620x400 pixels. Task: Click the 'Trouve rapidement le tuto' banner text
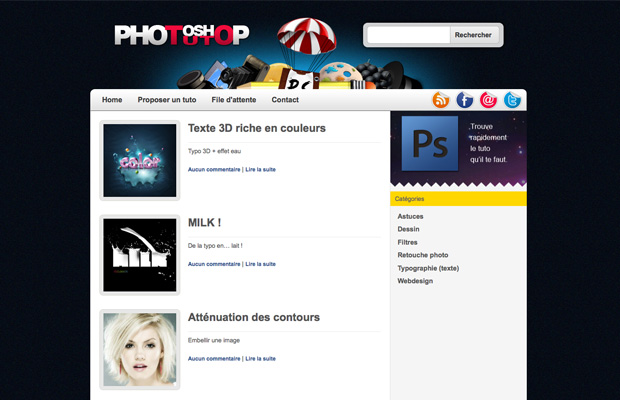[488, 143]
